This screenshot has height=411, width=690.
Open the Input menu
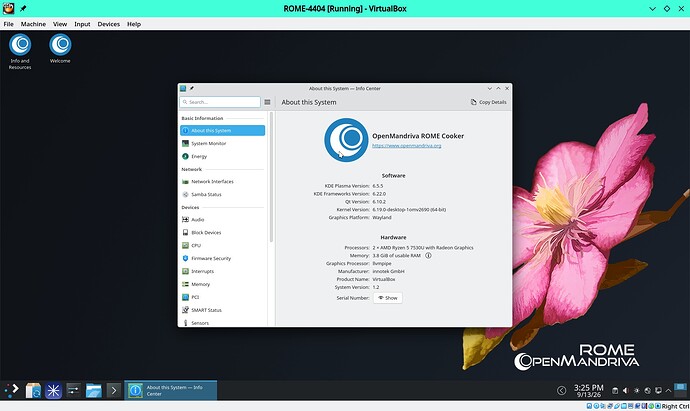[x=82, y=24]
